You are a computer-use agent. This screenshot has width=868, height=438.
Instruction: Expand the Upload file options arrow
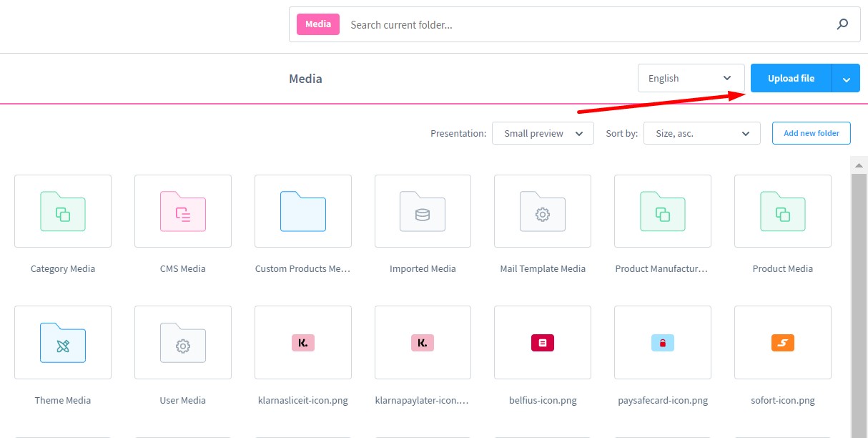coord(847,79)
